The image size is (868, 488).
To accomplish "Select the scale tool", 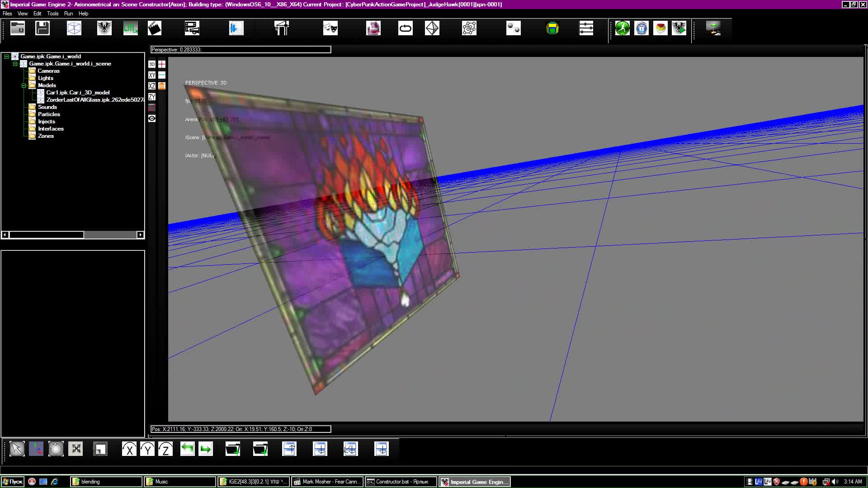I will point(76,449).
